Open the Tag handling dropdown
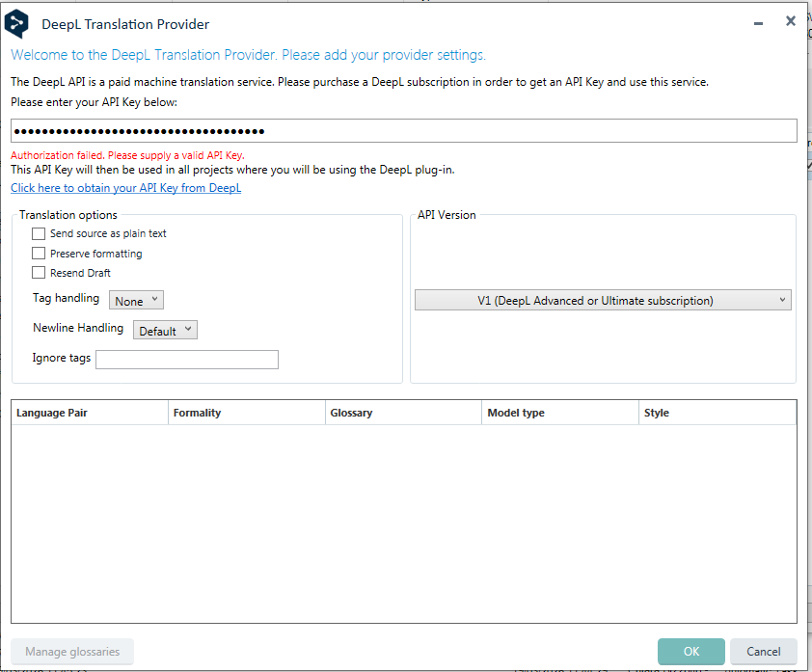Viewport: 812px width, 672px height. click(x=135, y=300)
